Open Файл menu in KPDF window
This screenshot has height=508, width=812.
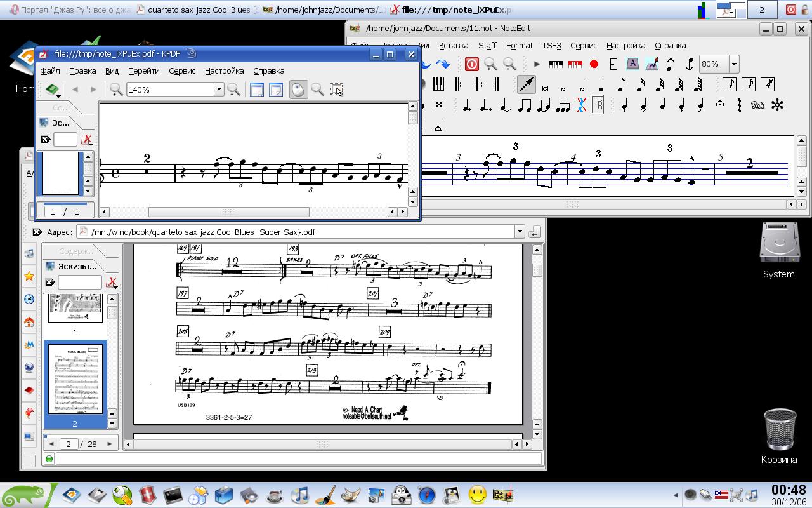pyautogui.click(x=49, y=70)
